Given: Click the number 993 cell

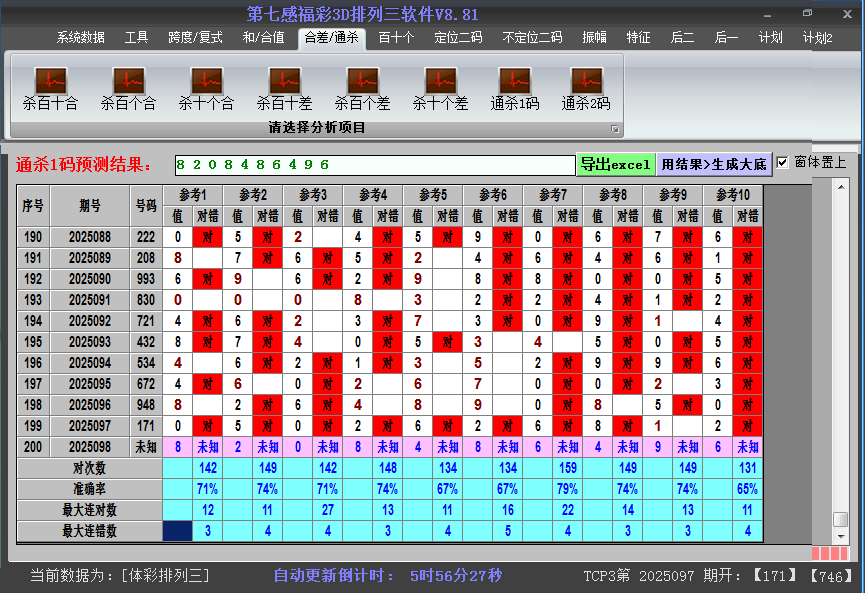Looking at the screenshot, I should [146, 279].
